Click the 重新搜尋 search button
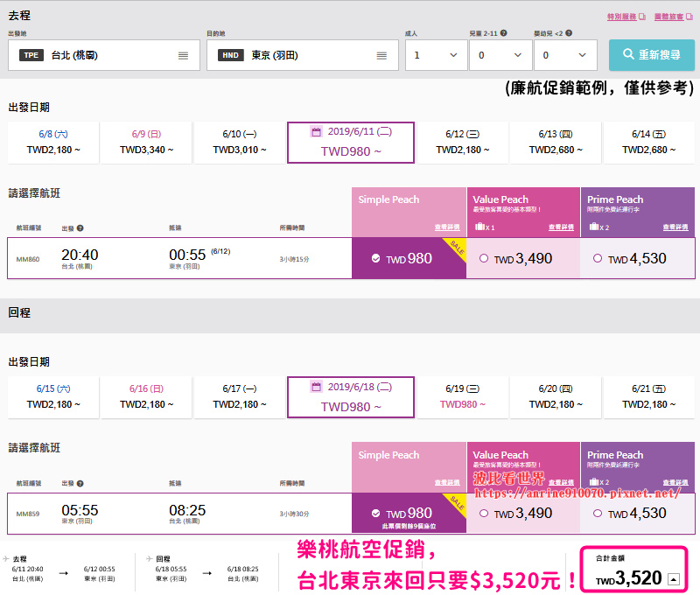Image resolution: width=700 pixels, height=595 pixels. point(652,55)
